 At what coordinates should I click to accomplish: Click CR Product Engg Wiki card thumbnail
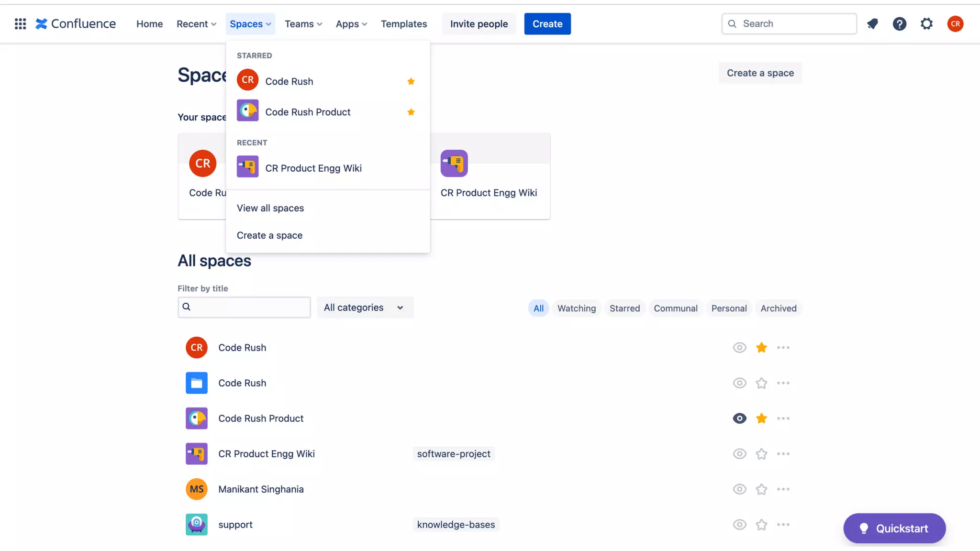(x=454, y=164)
